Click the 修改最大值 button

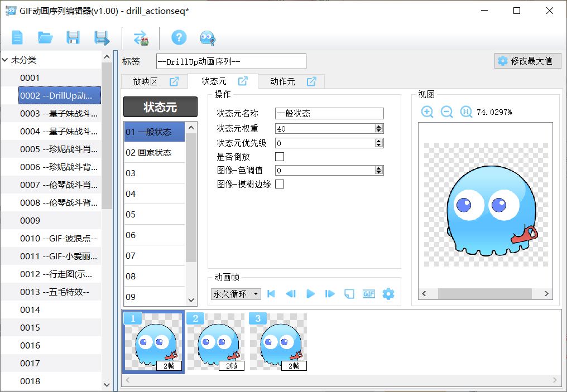(x=527, y=61)
